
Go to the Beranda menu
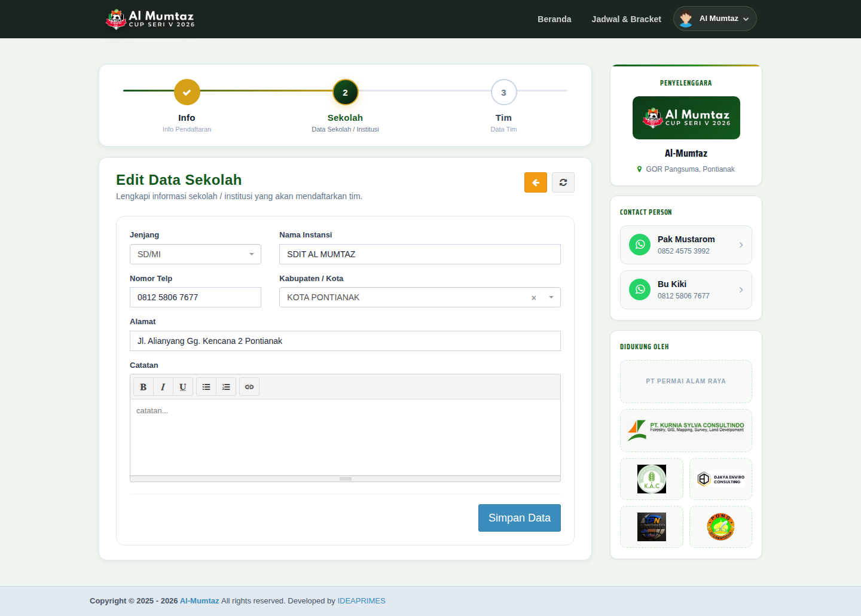point(554,19)
